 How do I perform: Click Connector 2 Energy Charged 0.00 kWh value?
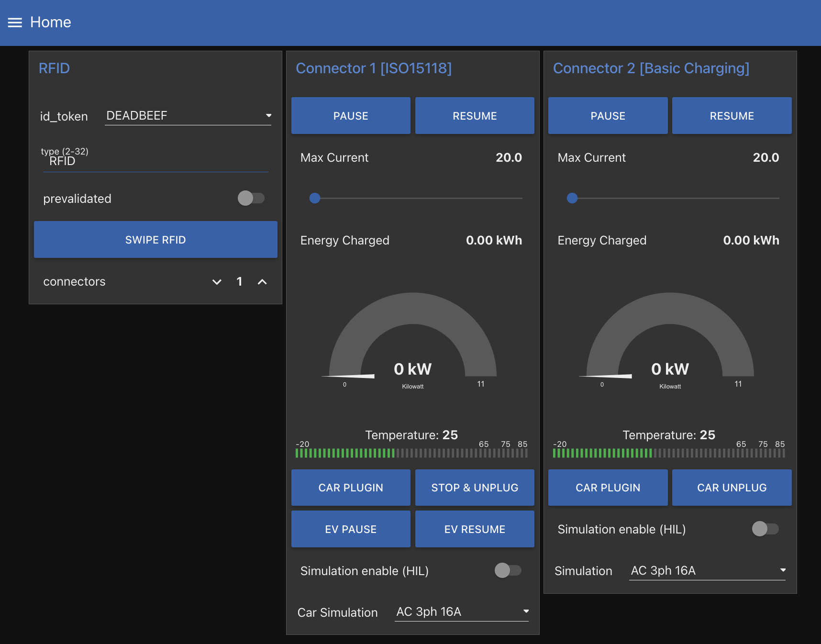(751, 240)
